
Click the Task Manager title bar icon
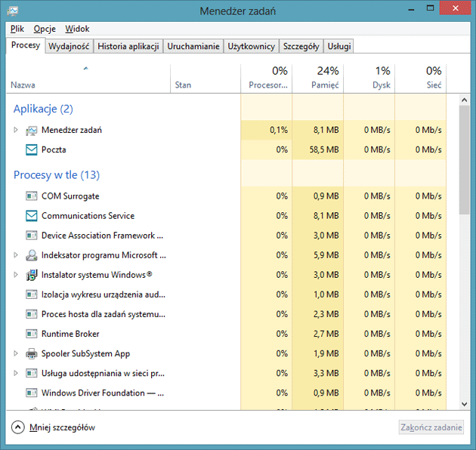pyautogui.click(x=12, y=11)
